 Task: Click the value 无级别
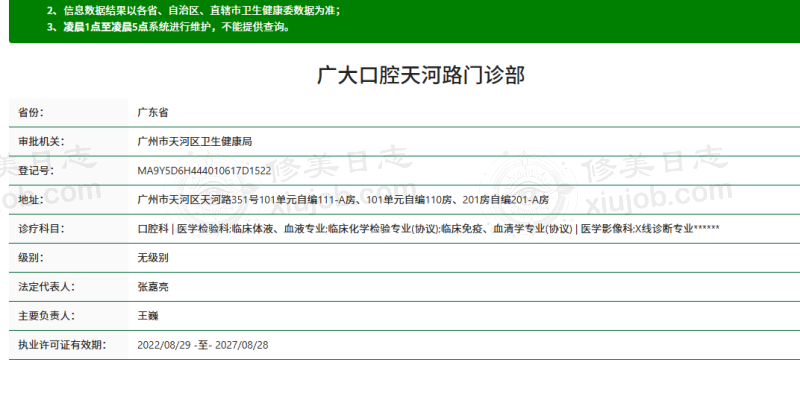[x=153, y=258]
